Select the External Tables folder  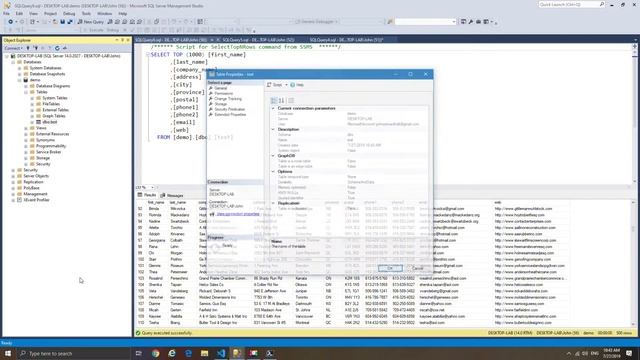[x=55, y=110]
